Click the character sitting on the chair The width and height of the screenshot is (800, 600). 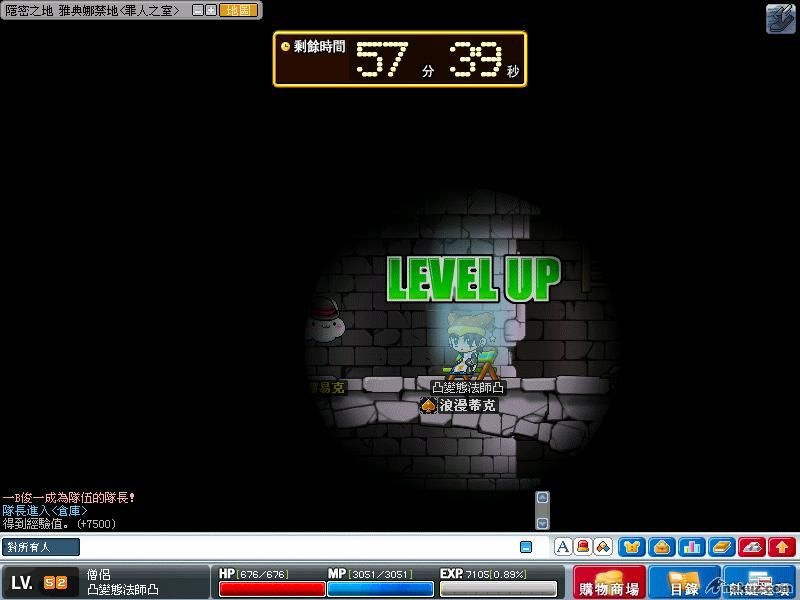click(469, 347)
